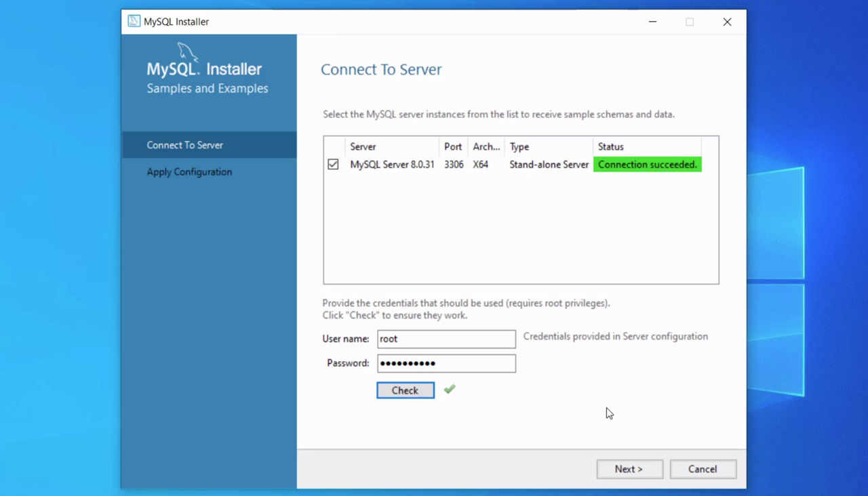Image resolution: width=868 pixels, height=496 pixels.
Task: Uncheck the MySQL Server 8.0.31 checkbox
Action: point(333,165)
